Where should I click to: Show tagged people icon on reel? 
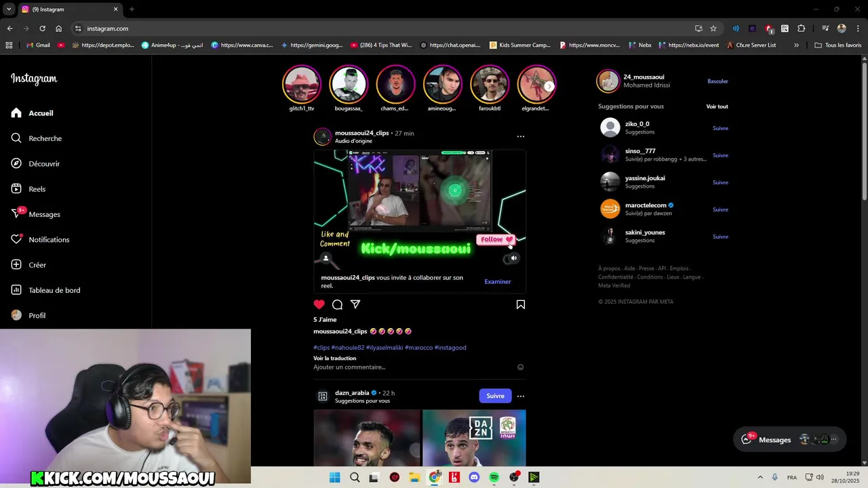point(325,258)
